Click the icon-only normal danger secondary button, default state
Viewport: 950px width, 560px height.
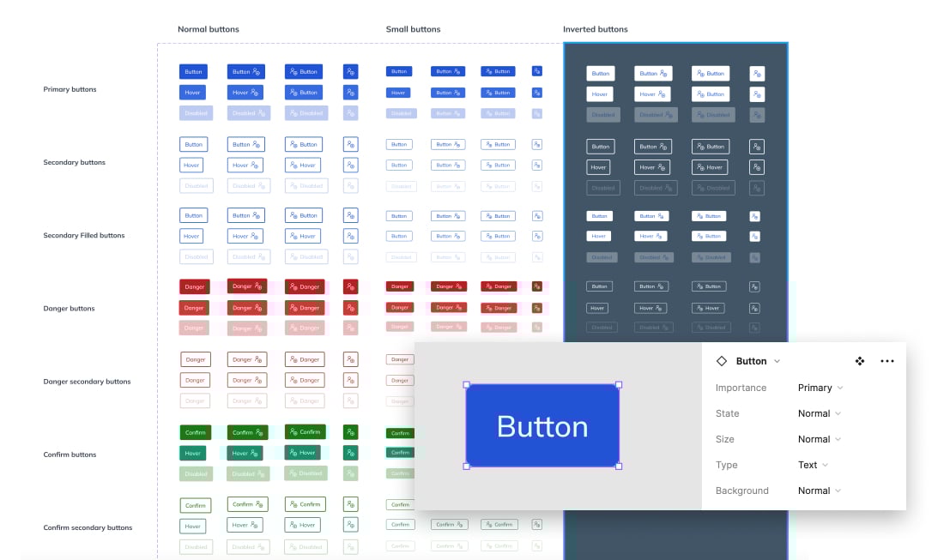click(350, 359)
